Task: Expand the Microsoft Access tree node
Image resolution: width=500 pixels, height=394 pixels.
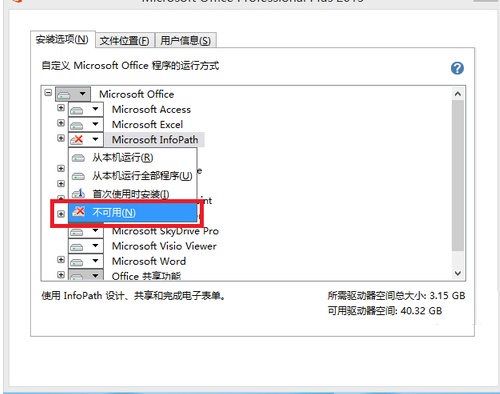Action: [x=61, y=108]
